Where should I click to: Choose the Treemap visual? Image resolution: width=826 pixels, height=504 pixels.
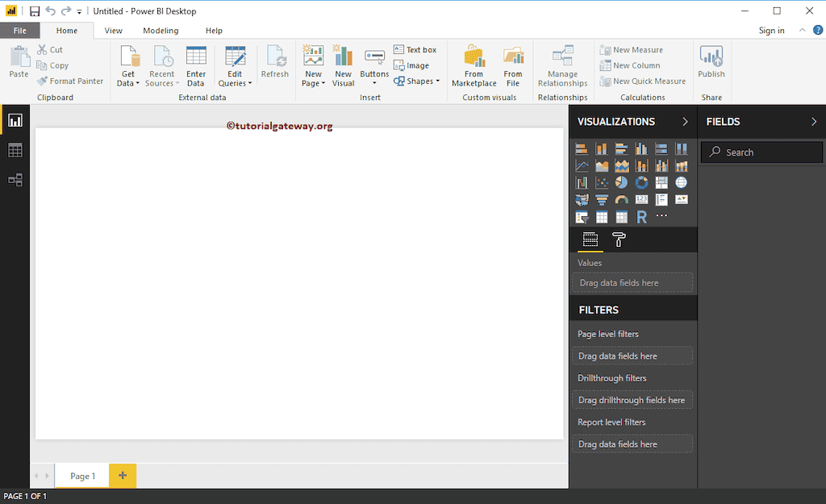[x=661, y=182]
